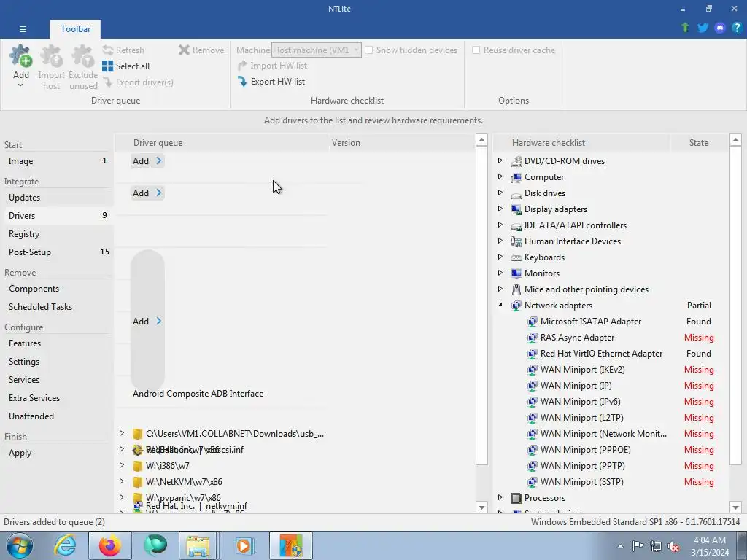Open the Discord icon
This screenshot has width=747, height=560.
click(x=720, y=28)
